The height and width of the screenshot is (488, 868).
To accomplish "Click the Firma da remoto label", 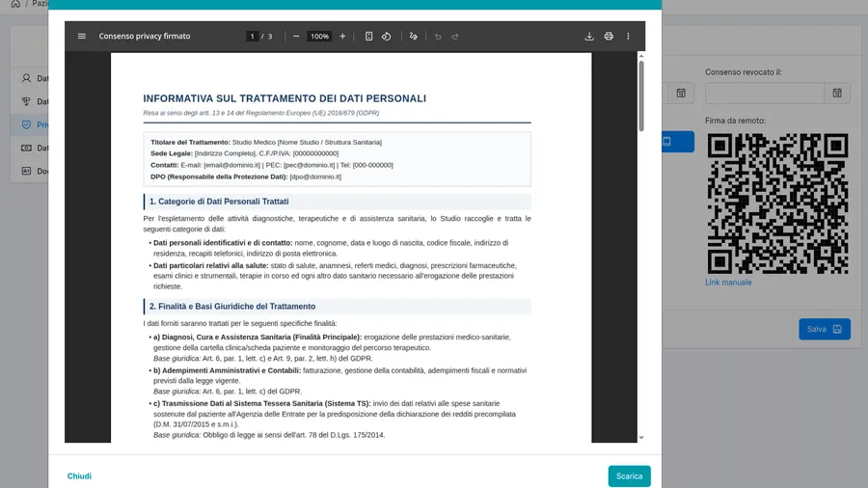I will tap(735, 120).
